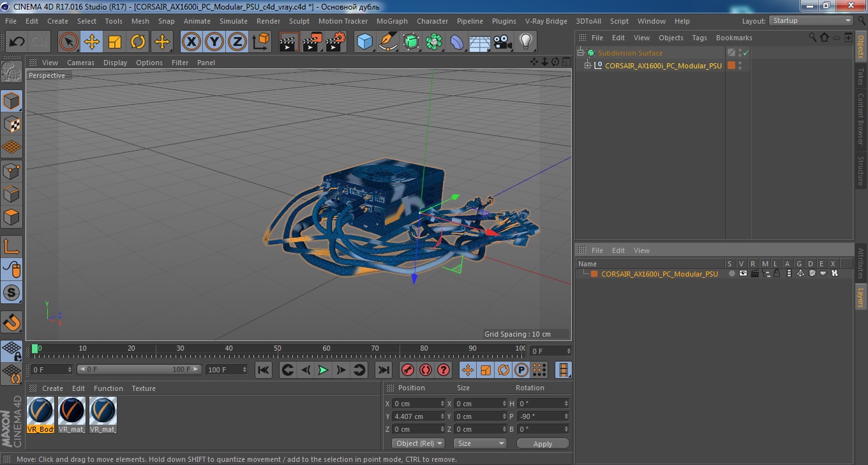Screen dimensions: 868x465
Task: Open Edit Render Settings icon
Action: (x=336, y=42)
